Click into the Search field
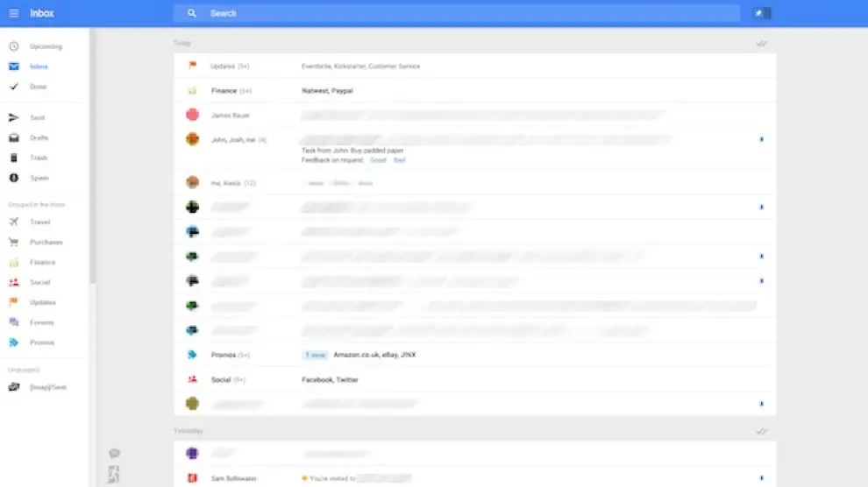 point(456,13)
